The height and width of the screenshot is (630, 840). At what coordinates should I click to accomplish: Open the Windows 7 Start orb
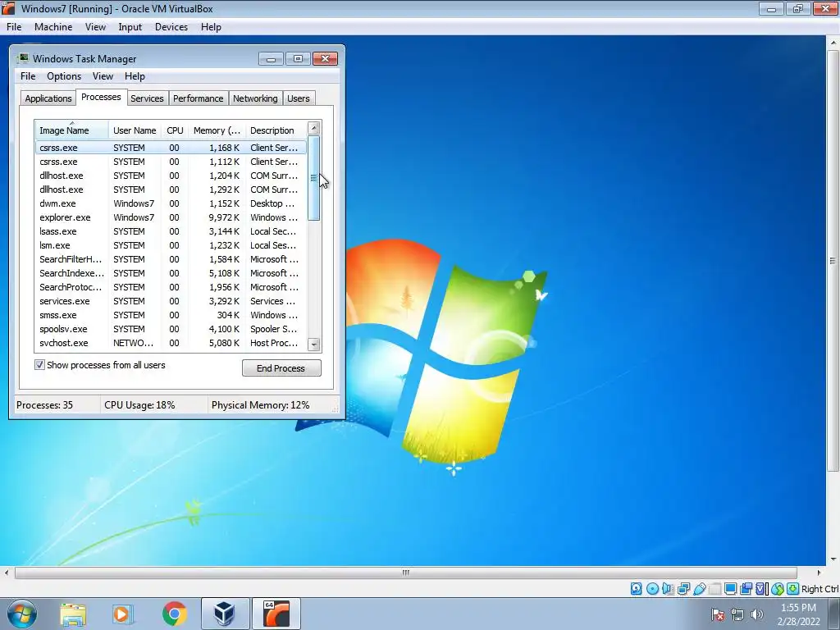tap(22, 614)
